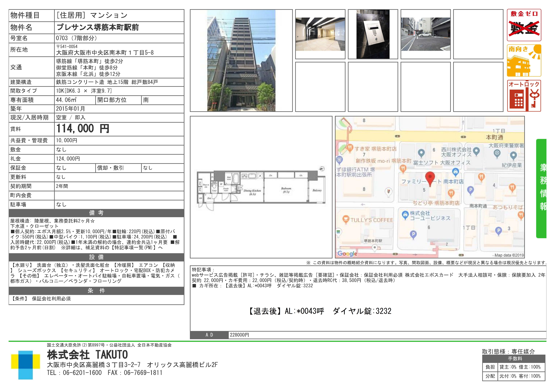Select the management fee 10,000円
555x392 pixels.
(x=67, y=140)
